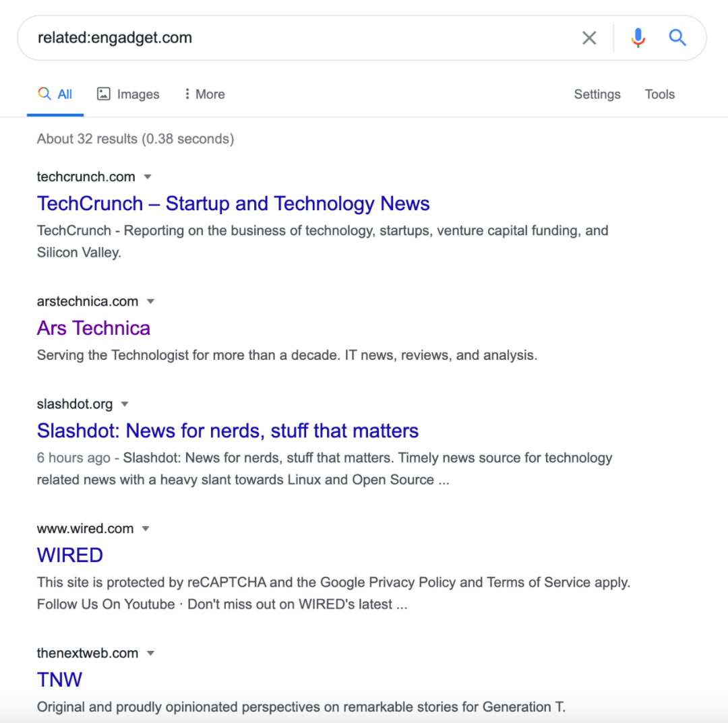Expand the thenextweb.com dropdown arrow
This screenshot has height=723, width=728.
(150, 654)
